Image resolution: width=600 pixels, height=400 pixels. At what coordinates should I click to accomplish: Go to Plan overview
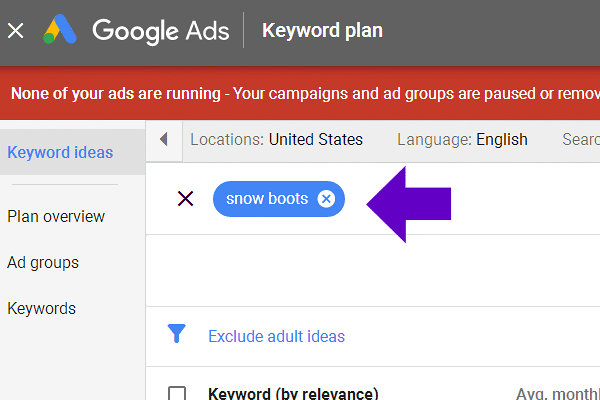pyautogui.click(x=56, y=216)
